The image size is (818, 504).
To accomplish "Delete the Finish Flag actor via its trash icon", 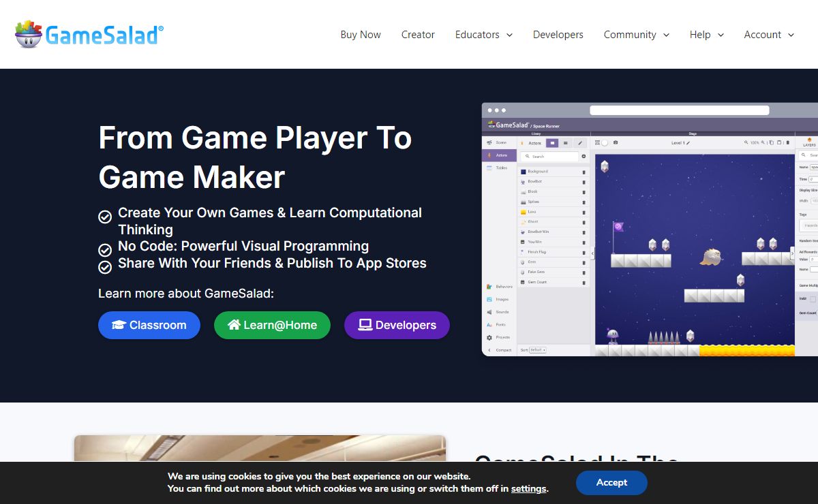I will pos(584,252).
